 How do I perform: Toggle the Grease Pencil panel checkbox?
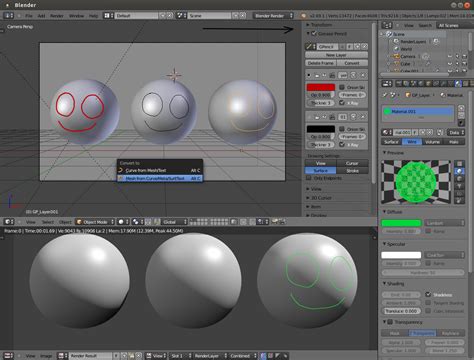(314, 33)
